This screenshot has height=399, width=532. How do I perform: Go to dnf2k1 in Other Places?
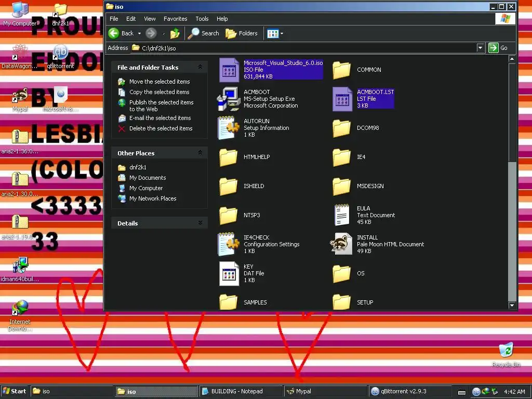point(138,167)
